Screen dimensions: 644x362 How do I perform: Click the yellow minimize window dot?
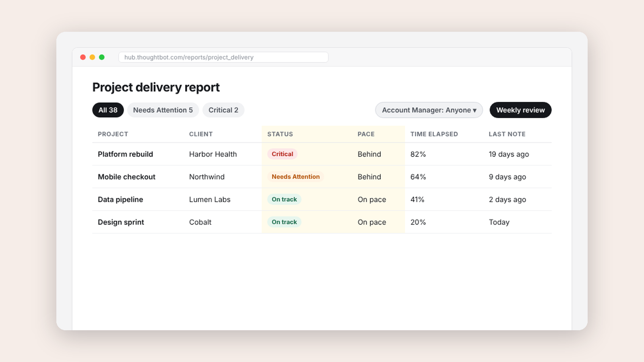[x=92, y=57]
